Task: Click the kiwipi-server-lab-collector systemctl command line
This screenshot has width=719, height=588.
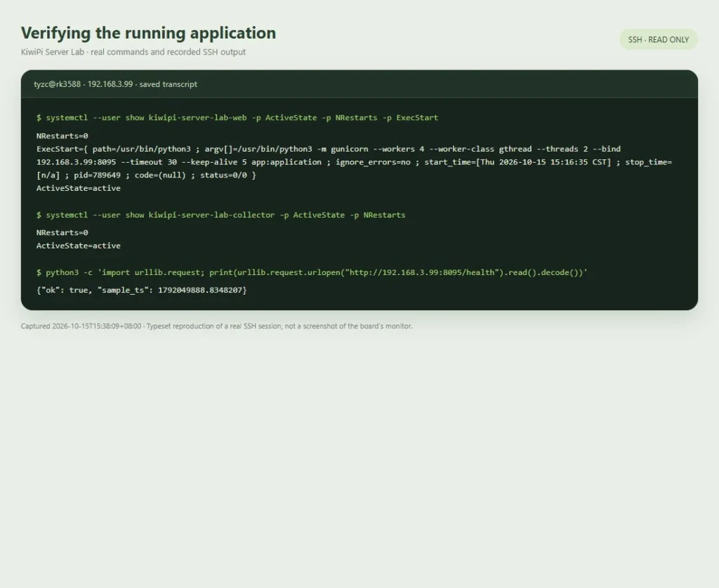Action: (221, 215)
